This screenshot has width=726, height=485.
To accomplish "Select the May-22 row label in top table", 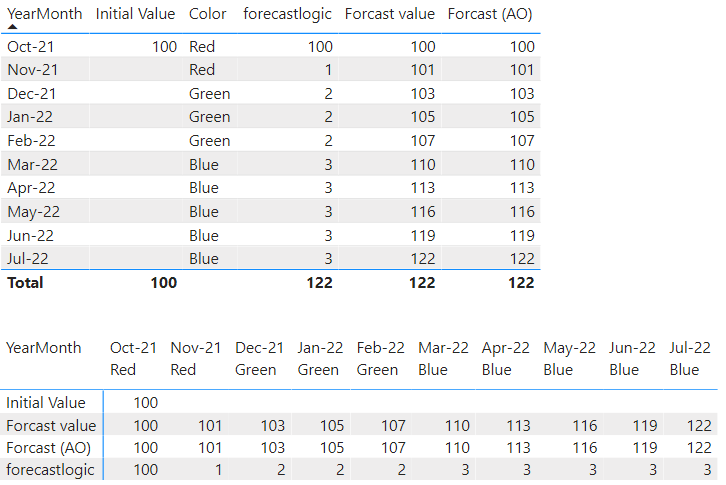I will 33,212.
